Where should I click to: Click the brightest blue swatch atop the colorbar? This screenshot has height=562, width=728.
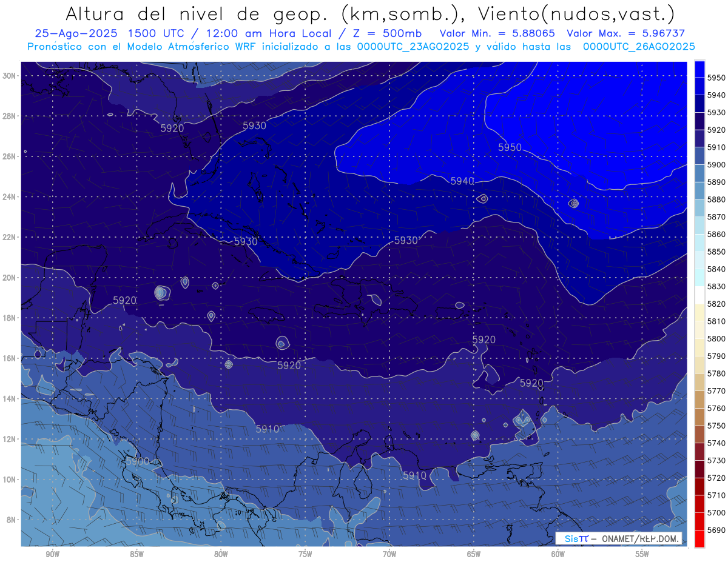tap(699, 69)
